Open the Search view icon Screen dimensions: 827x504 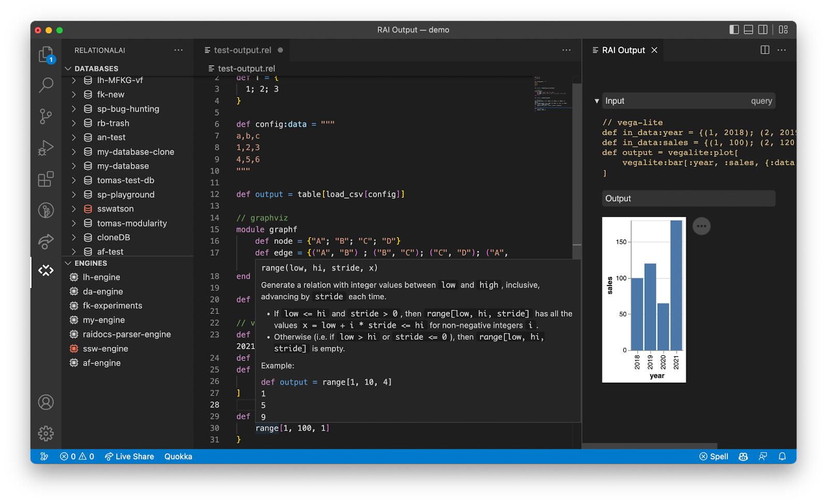46,85
